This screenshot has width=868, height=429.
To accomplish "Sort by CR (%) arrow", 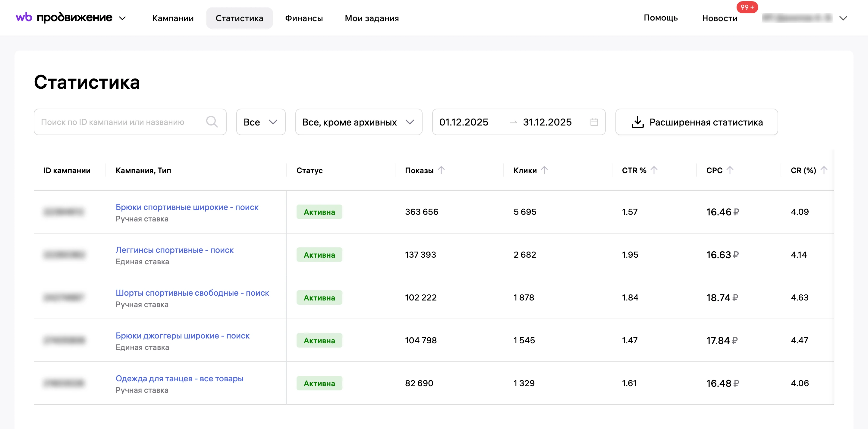I will (823, 170).
